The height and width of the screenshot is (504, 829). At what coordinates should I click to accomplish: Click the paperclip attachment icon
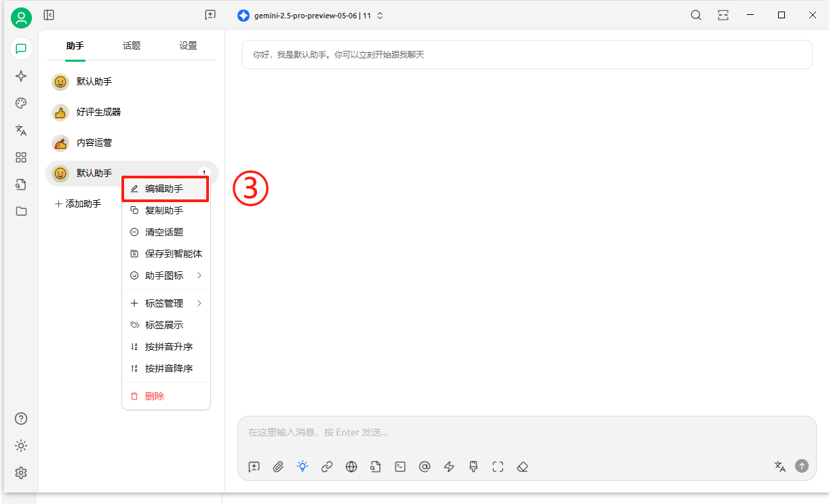pyautogui.click(x=278, y=467)
